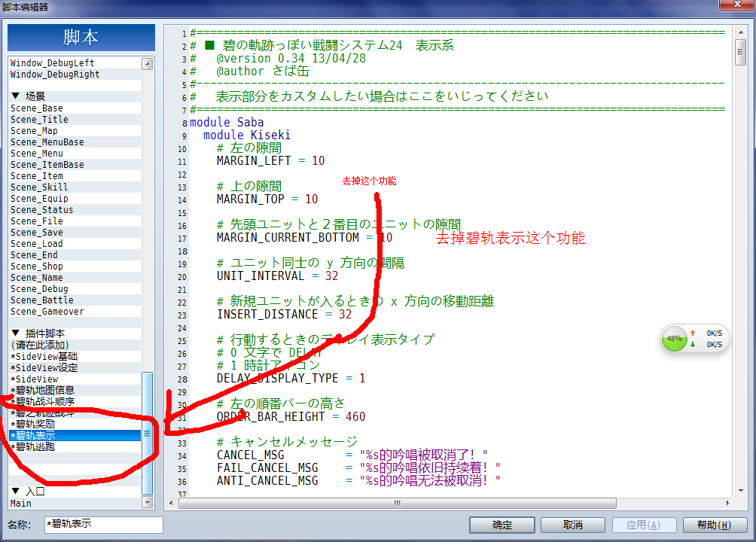The image size is (756, 542).
Task: Collapse the 场景 section triangle
Action: [x=15, y=96]
